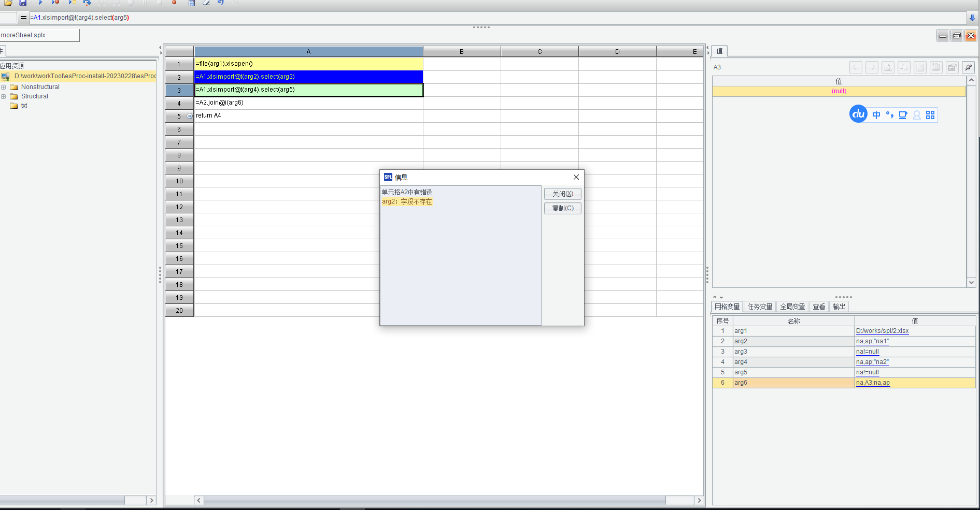980x510 pixels.
Task: Switch to the 查看 tab
Action: (819, 307)
